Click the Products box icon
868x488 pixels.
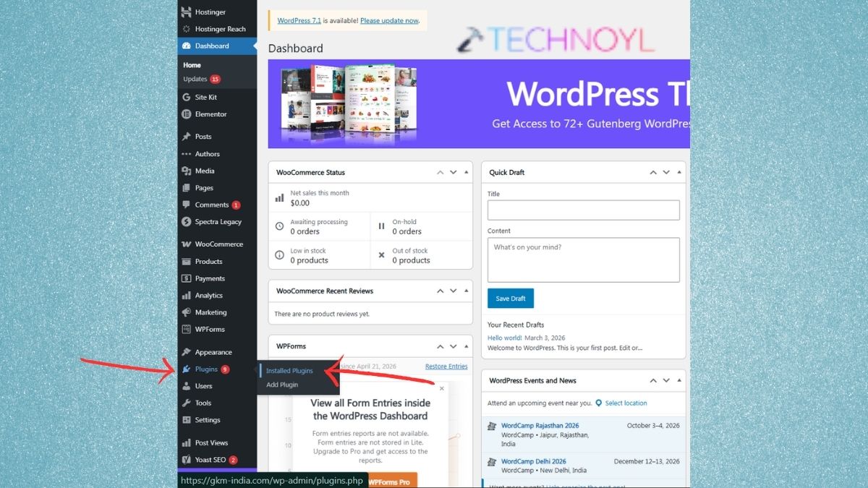click(x=187, y=262)
